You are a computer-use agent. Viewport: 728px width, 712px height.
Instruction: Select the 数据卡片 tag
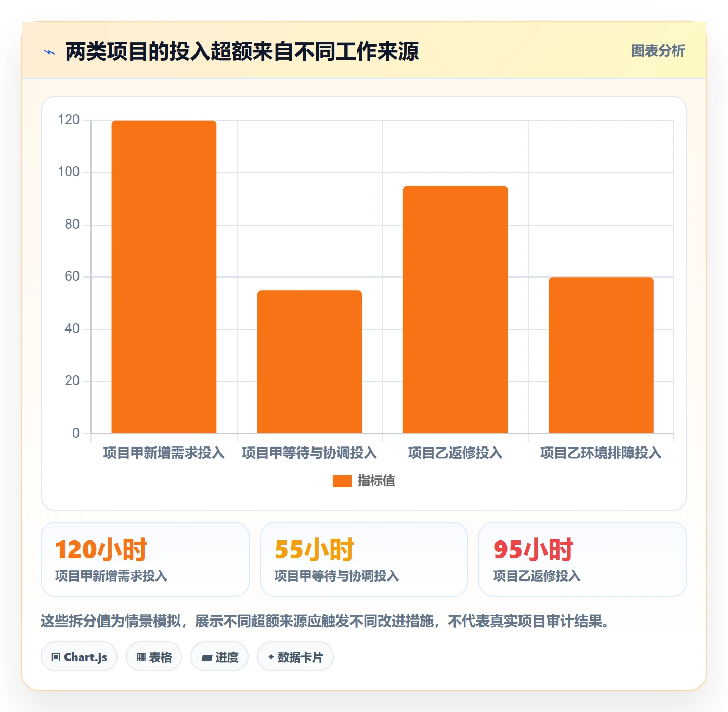[295, 657]
